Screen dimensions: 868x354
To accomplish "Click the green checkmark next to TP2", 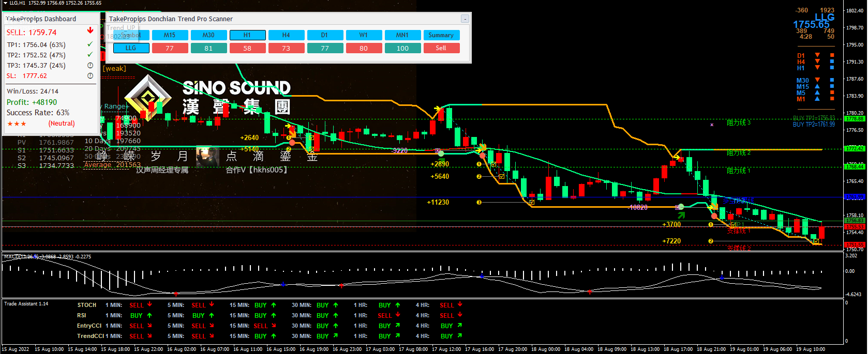I will tap(90, 54).
